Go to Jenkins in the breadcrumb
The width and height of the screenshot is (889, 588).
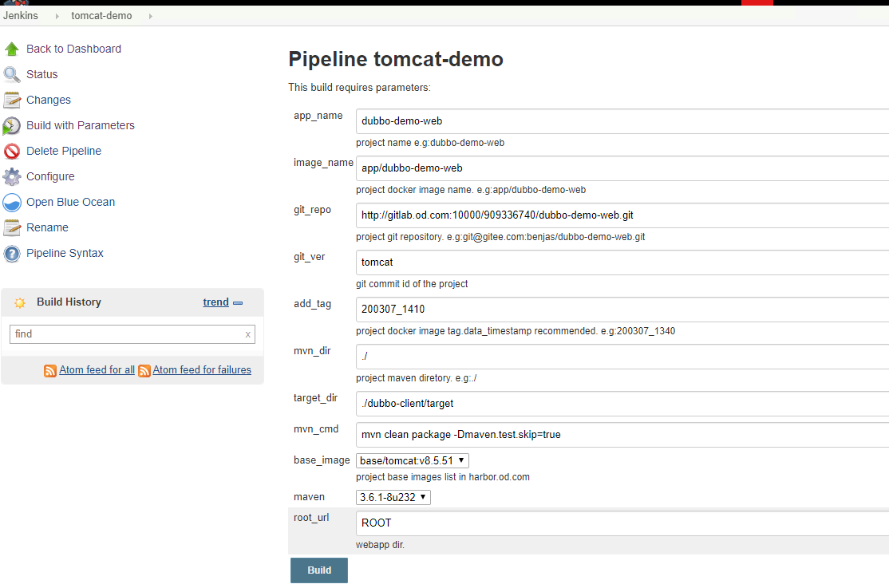tap(21, 16)
